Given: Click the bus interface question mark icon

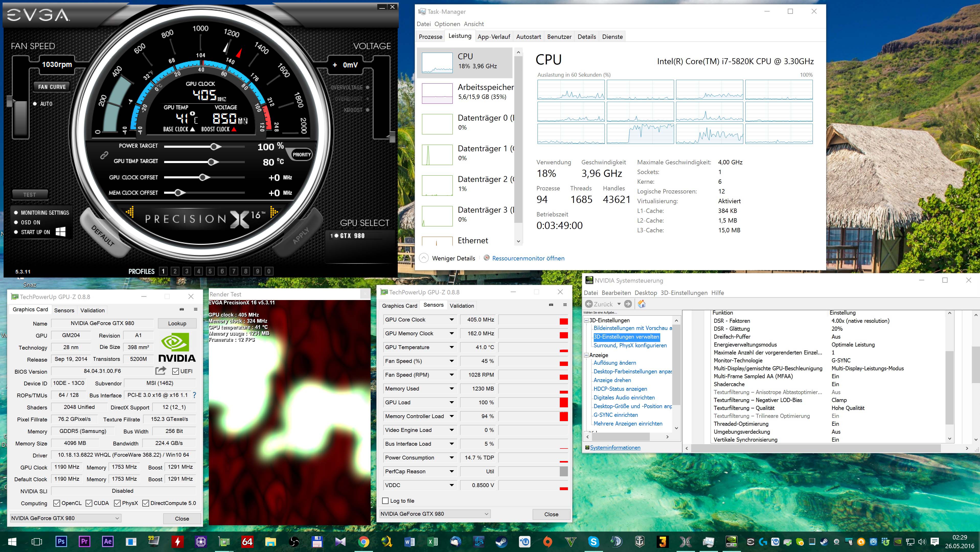Looking at the screenshot, I should coord(195,395).
